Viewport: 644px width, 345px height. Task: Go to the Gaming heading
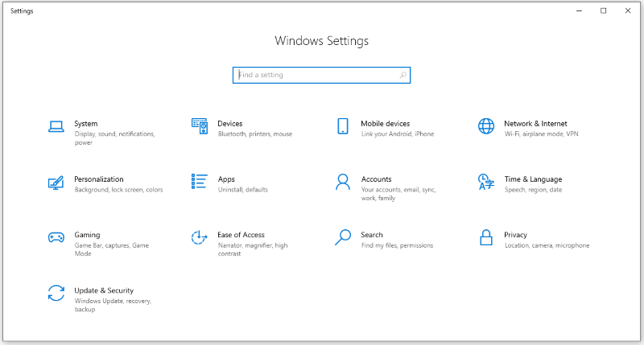coord(87,235)
